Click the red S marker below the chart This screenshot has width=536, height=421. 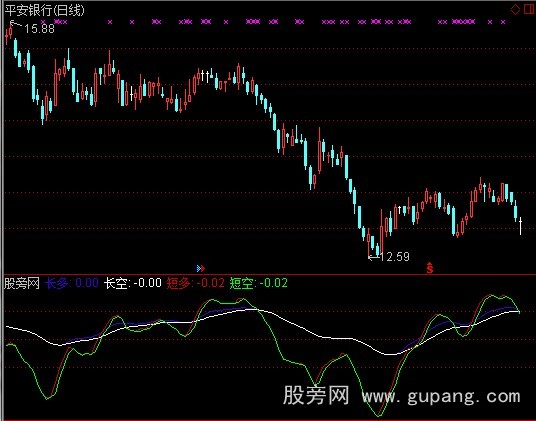click(430, 268)
